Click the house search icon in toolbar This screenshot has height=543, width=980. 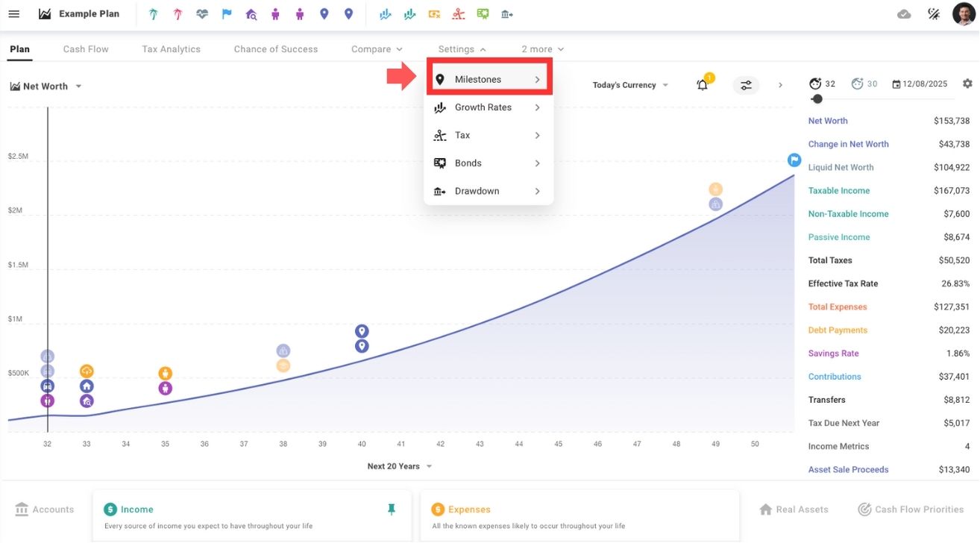click(x=251, y=14)
